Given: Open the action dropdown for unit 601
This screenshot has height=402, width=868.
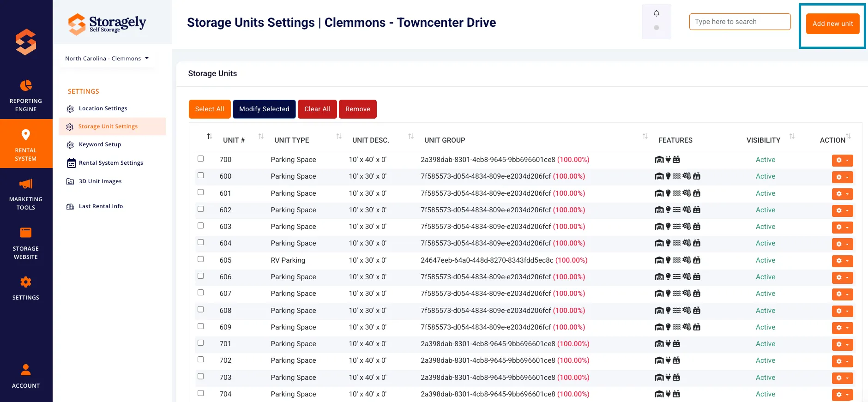Looking at the screenshot, I should 842,194.
